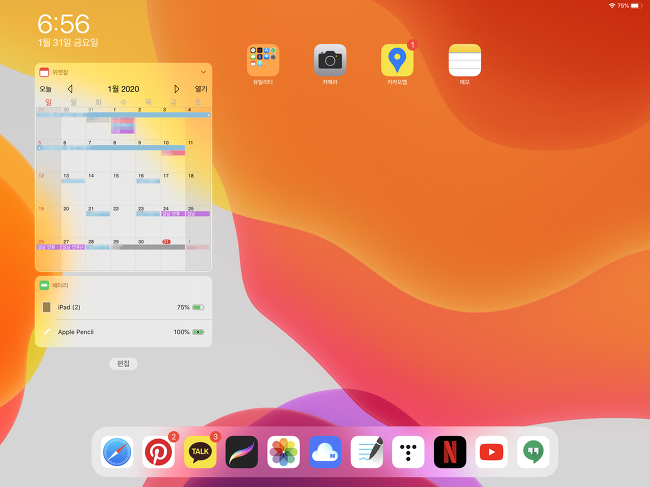Viewport: 650px width, 487px height.
Task: Open Pinterest in the dock
Action: pyautogui.click(x=158, y=452)
